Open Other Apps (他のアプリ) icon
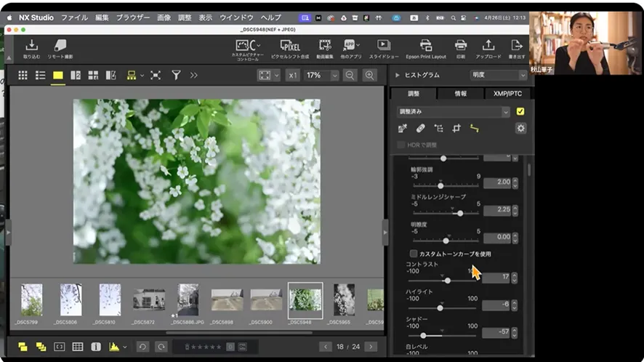This screenshot has height=362, width=644. [x=351, y=49]
